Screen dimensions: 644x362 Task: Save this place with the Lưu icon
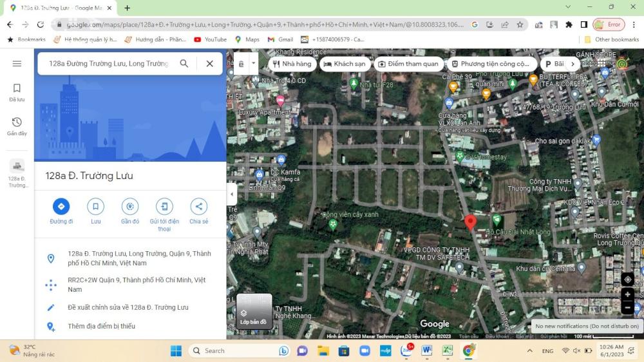(95, 206)
